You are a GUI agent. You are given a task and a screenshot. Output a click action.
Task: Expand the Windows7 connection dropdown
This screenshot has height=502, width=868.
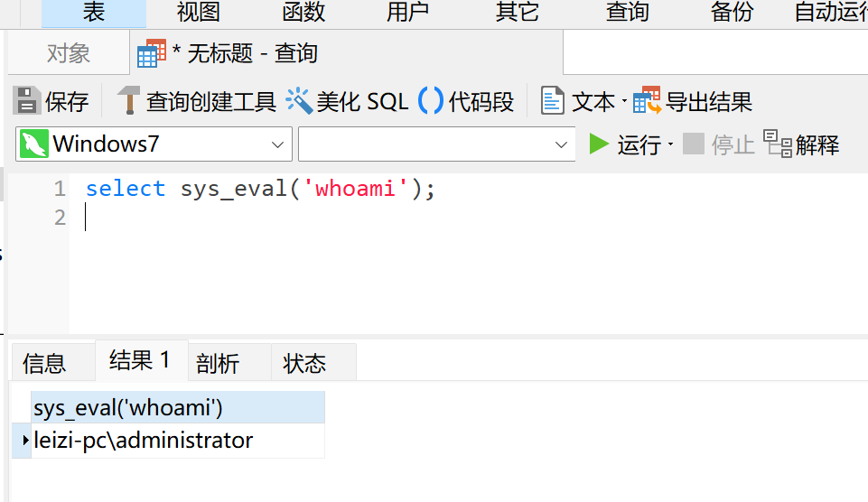pyautogui.click(x=277, y=144)
